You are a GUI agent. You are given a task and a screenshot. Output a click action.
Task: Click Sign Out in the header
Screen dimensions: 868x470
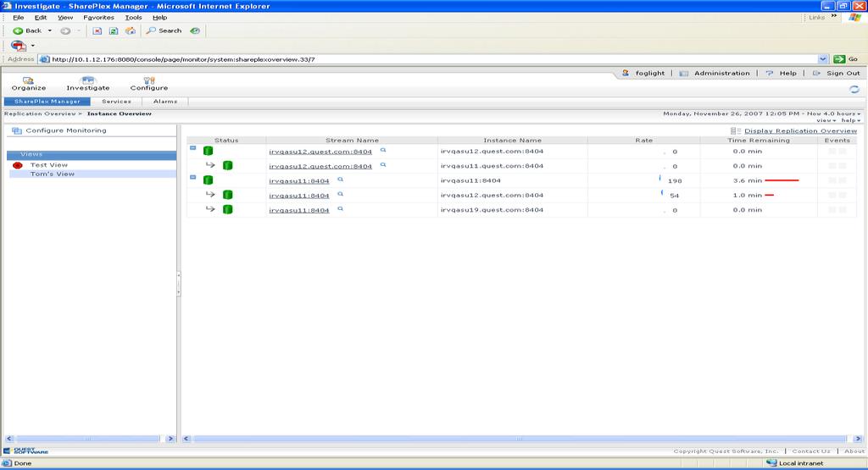coord(843,73)
